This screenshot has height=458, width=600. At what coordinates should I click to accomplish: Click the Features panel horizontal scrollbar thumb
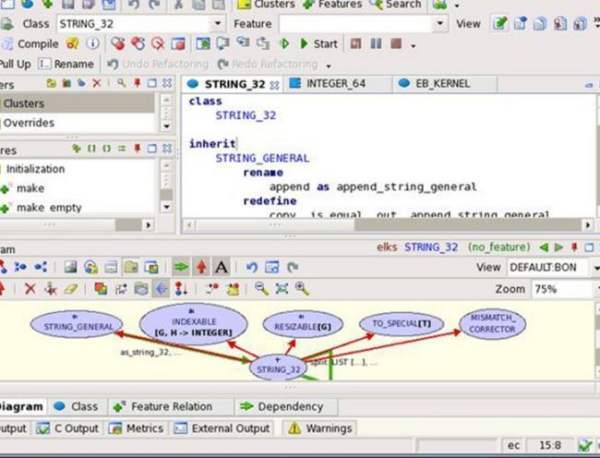point(128,225)
